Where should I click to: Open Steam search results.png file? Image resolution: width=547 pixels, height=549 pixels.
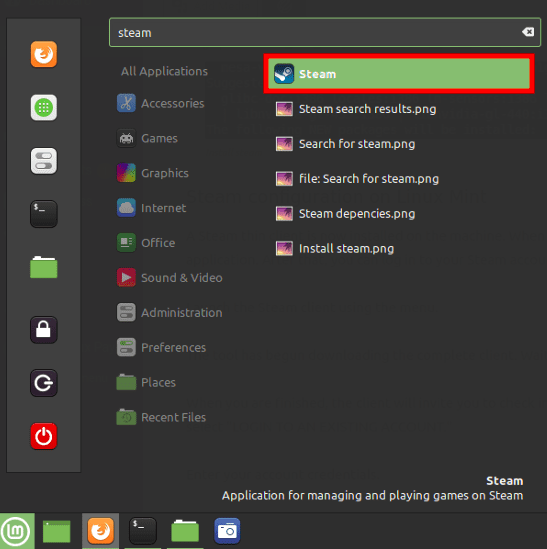click(356, 109)
